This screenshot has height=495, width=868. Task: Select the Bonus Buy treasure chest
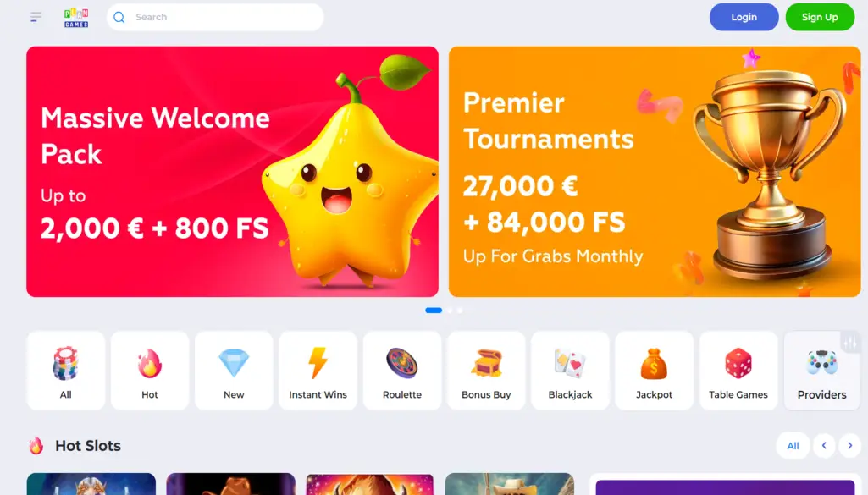[x=486, y=371]
